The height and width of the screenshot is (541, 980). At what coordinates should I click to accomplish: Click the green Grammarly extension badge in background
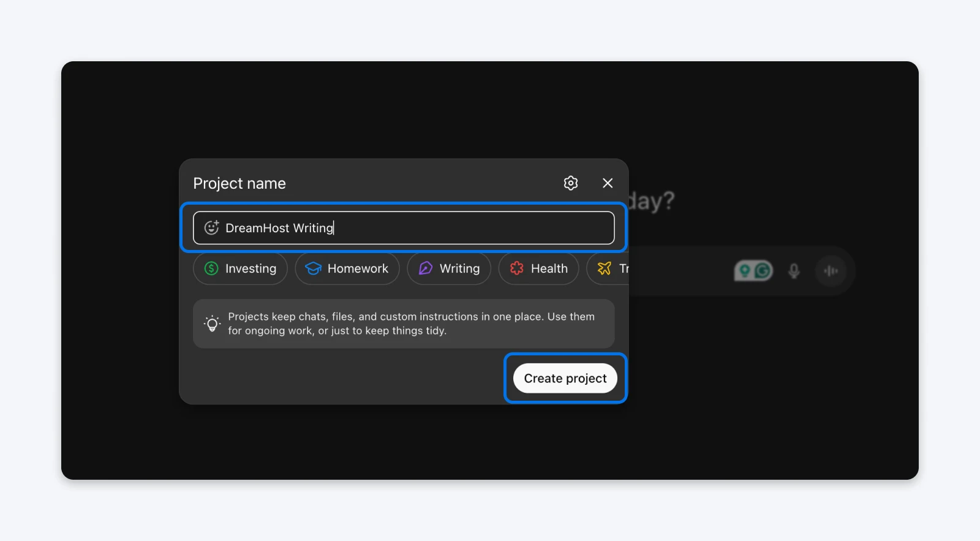pyautogui.click(x=753, y=271)
